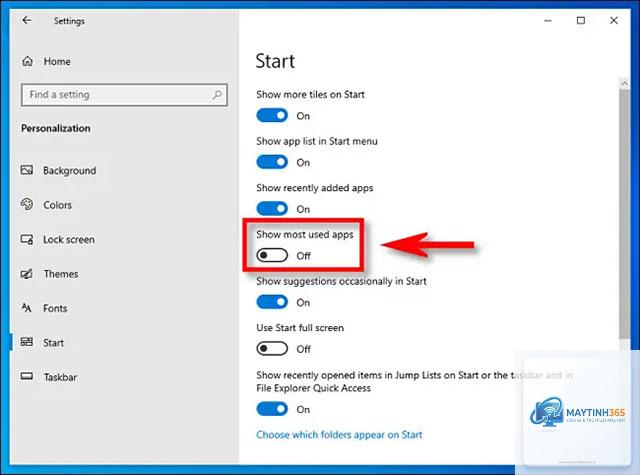
Task: Click the Start tiles icon
Action: tap(27, 342)
